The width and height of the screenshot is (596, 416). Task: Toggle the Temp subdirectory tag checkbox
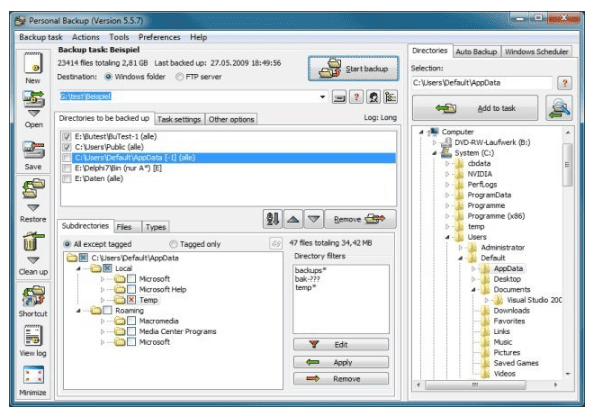(131, 300)
